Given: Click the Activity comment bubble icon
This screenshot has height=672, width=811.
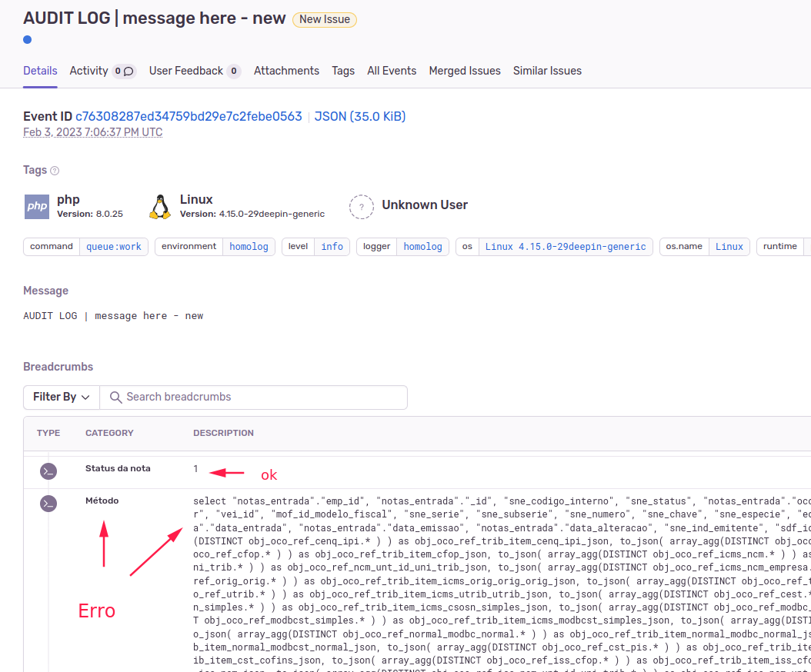Looking at the screenshot, I should click(x=128, y=72).
